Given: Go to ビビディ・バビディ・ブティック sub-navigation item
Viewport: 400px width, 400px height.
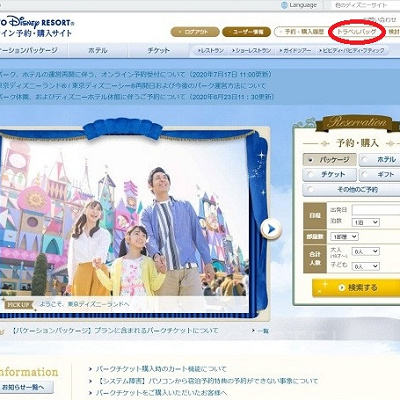Looking at the screenshot, I should pyautogui.click(x=351, y=51).
